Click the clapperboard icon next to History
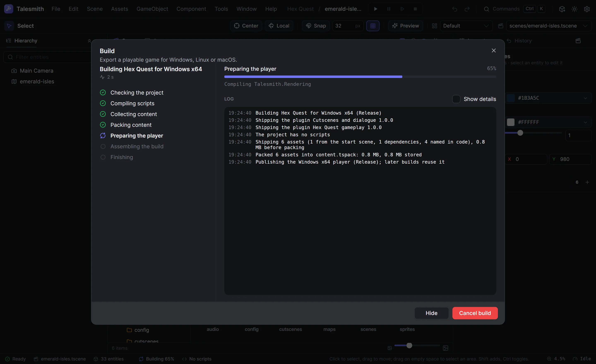This screenshot has width=596, height=364. click(x=578, y=41)
